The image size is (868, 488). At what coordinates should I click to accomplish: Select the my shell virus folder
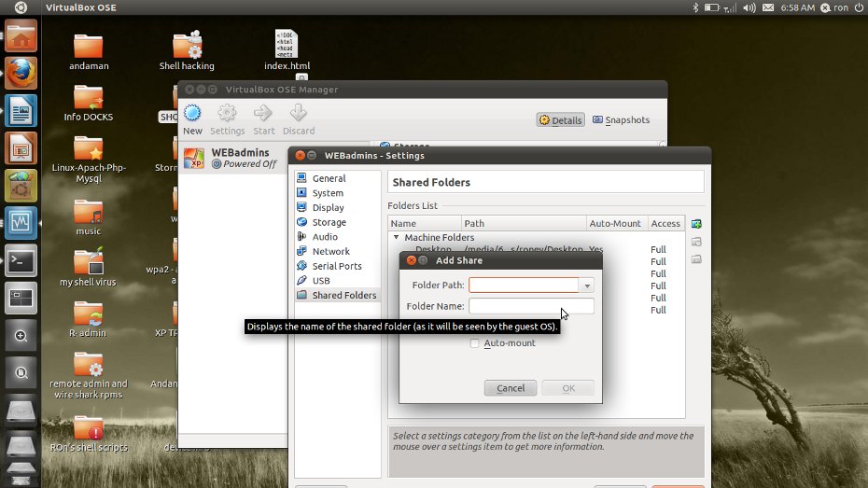pyautogui.click(x=88, y=267)
